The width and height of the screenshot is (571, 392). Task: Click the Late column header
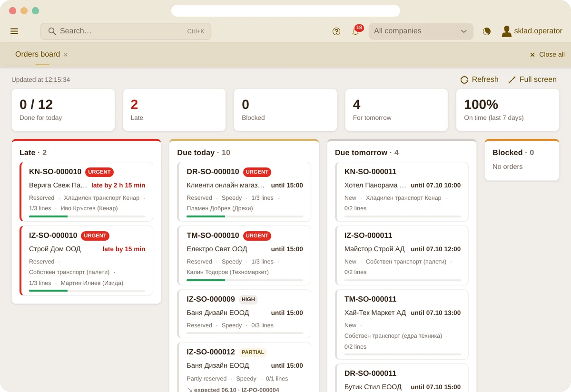click(33, 153)
